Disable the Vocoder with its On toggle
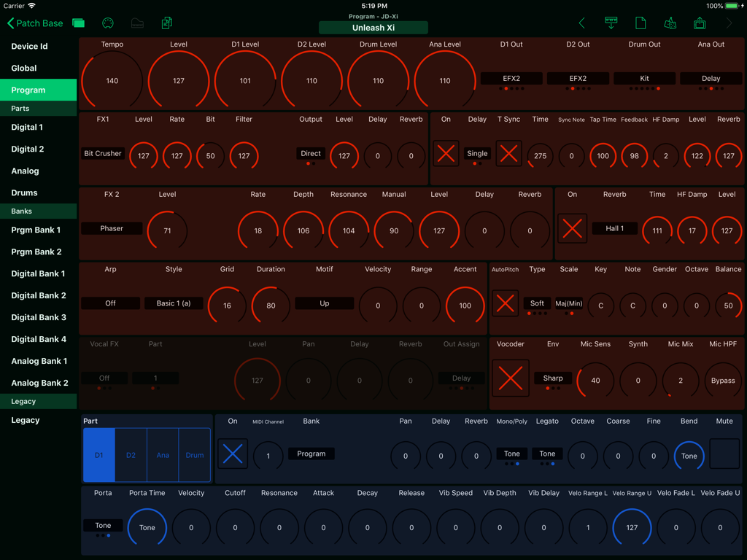Viewport: 747px width, 560px height. [x=510, y=378]
